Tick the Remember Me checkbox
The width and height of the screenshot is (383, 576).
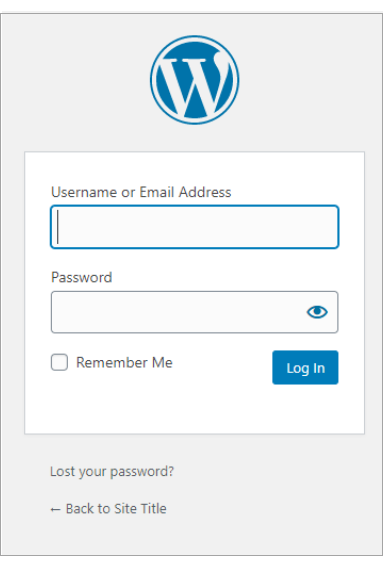point(59,362)
